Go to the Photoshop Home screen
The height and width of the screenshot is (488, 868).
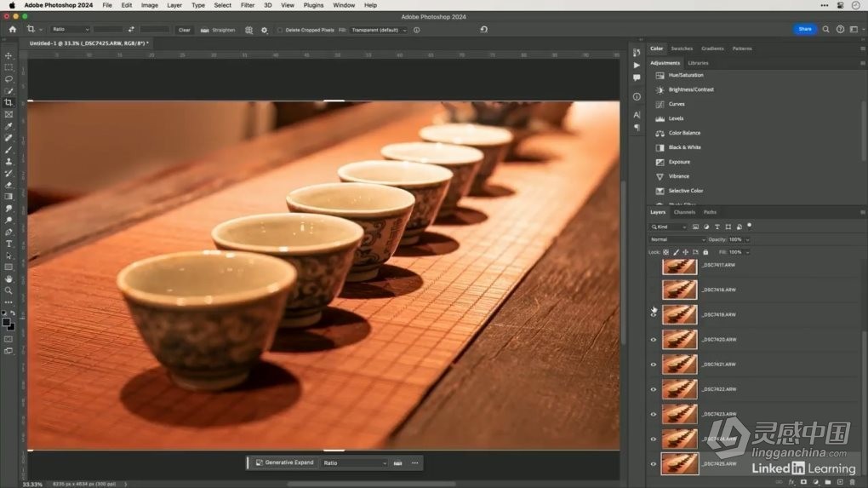point(12,29)
